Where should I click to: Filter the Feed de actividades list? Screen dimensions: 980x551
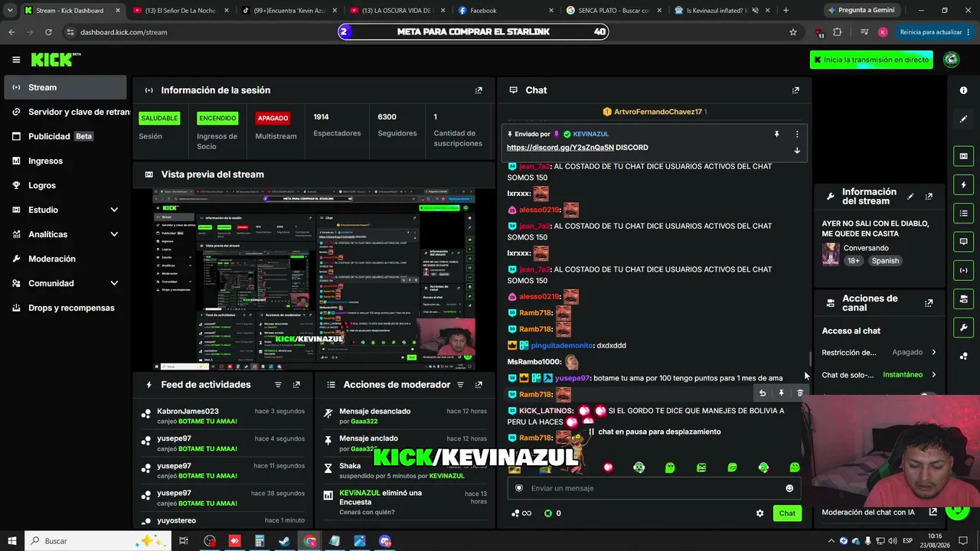tap(278, 385)
